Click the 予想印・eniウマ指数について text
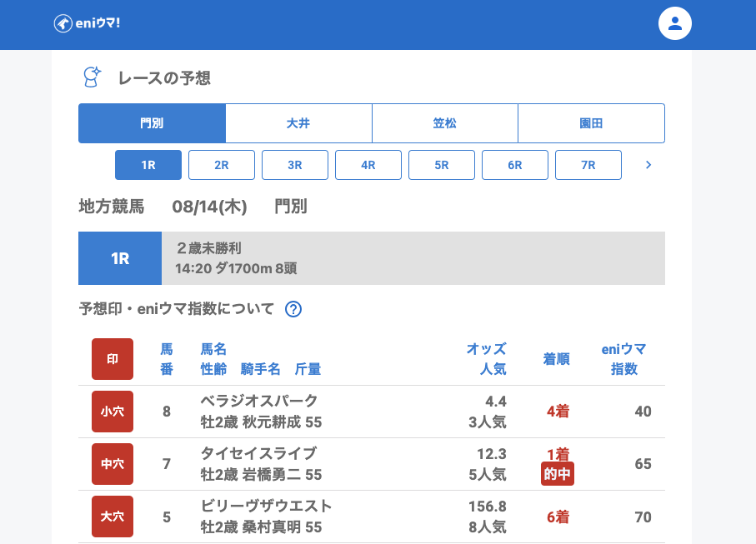Viewport: 756px width, 544px height. [177, 309]
